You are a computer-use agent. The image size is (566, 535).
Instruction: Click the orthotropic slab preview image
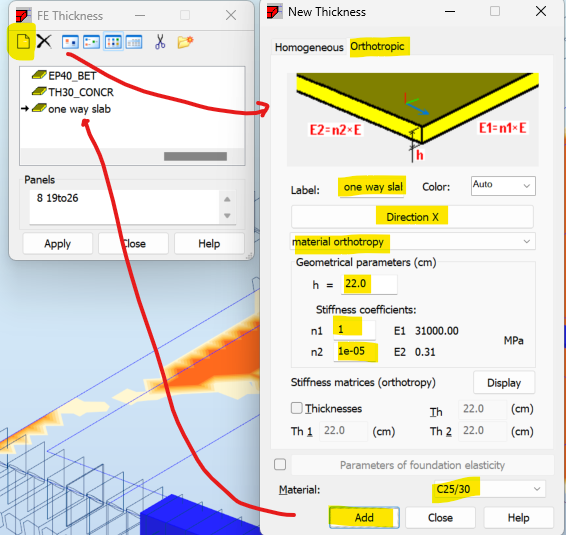point(413,119)
